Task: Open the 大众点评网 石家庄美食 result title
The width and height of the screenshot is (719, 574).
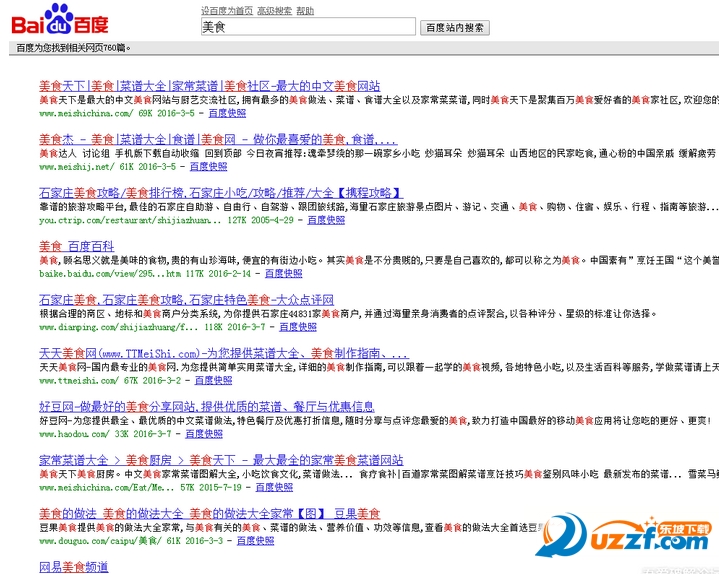Action: pyautogui.click(x=187, y=300)
